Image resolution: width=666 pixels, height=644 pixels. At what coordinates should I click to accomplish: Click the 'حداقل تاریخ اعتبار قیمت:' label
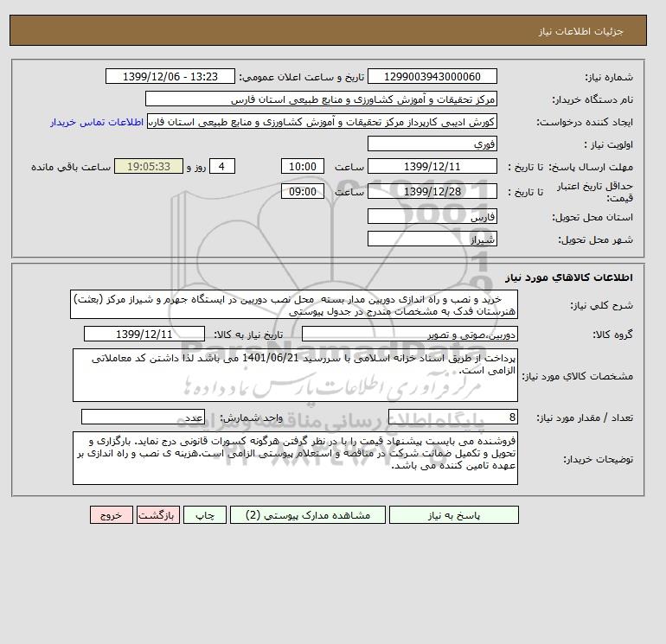point(595,192)
